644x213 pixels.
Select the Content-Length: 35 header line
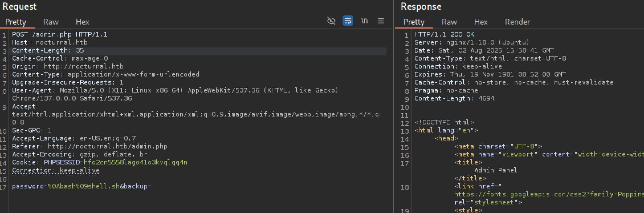coord(48,51)
